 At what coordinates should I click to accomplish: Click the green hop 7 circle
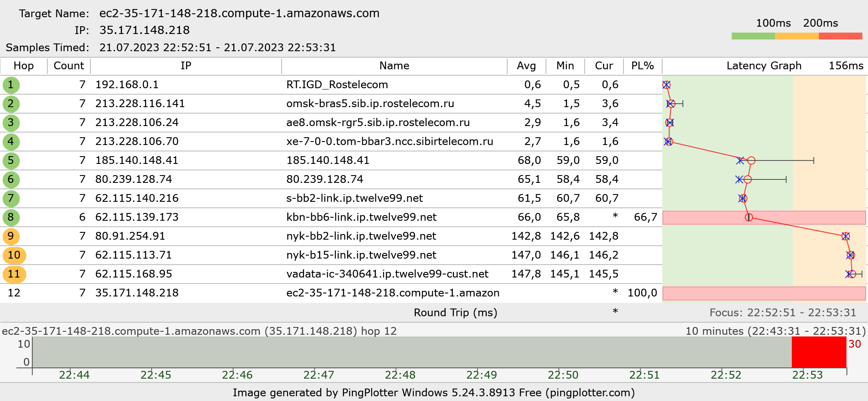tap(11, 198)
